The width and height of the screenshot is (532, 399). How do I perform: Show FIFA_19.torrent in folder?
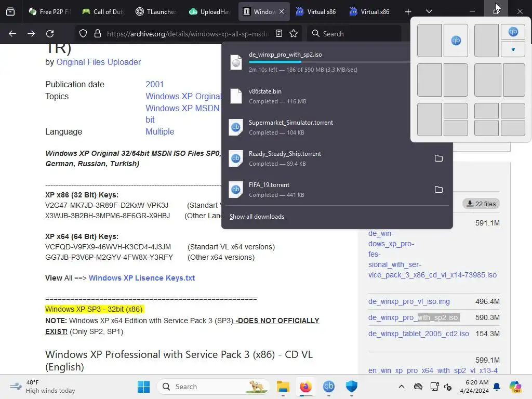[438, 190]
